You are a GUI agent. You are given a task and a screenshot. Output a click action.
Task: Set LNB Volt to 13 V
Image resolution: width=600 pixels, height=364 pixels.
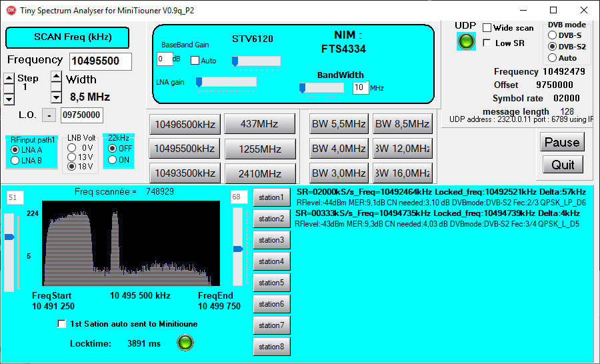point(71,157)
